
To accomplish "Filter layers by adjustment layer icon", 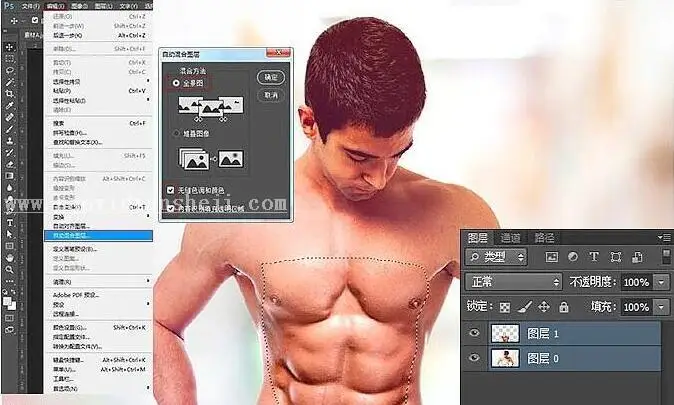I will [573, 257].
